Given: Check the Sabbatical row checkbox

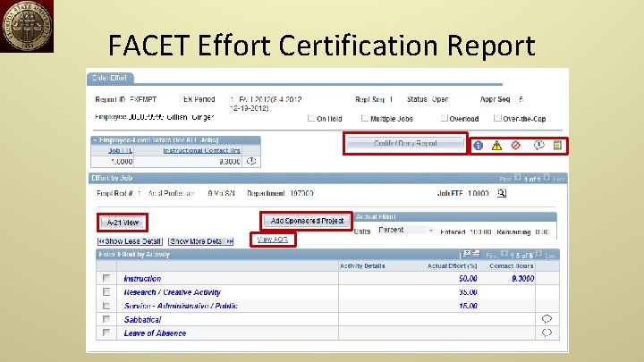Looking at the screenshot, I should click(106, 319).
